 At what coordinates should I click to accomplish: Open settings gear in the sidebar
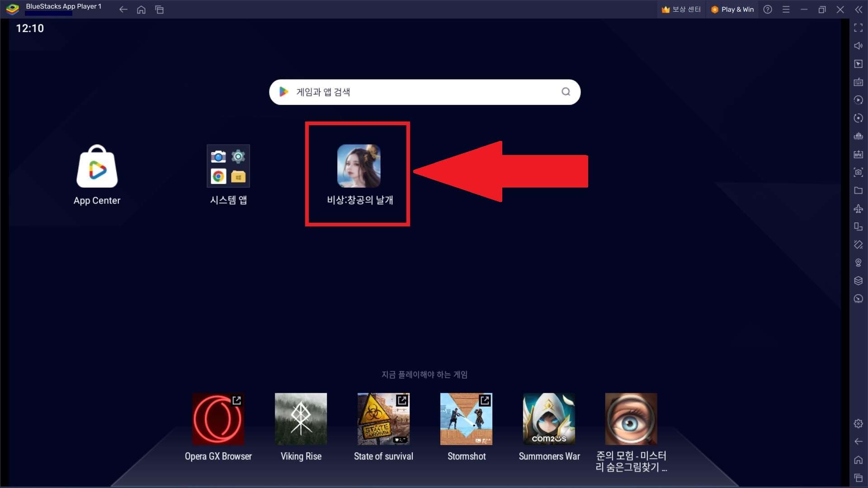pos(859,423)
